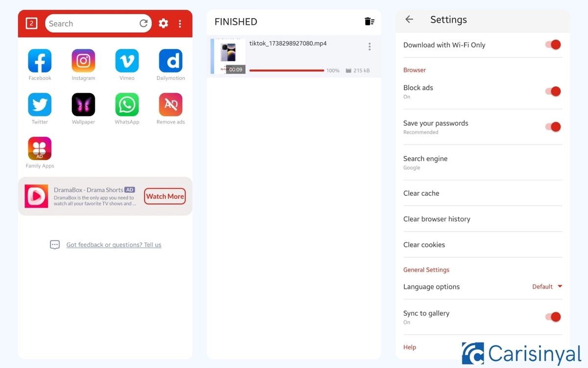
Task: Open the WhatsApp shortcut icon
Action: (x=127, y=105)
